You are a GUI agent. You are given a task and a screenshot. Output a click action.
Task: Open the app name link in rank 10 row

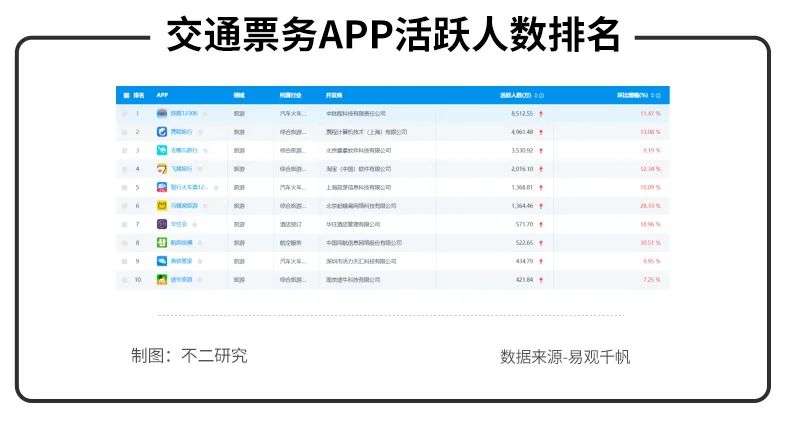(x=181, y=279)
